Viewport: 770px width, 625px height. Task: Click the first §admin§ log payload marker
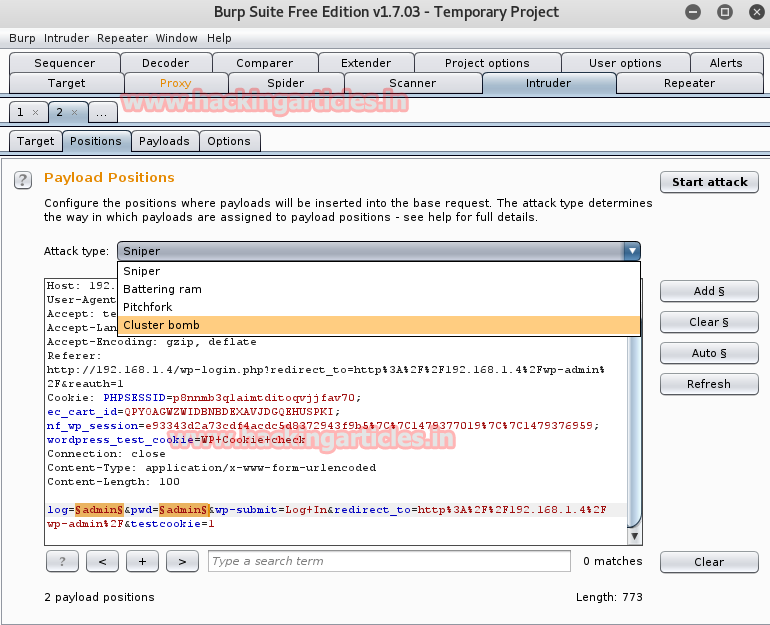(99, 510)
